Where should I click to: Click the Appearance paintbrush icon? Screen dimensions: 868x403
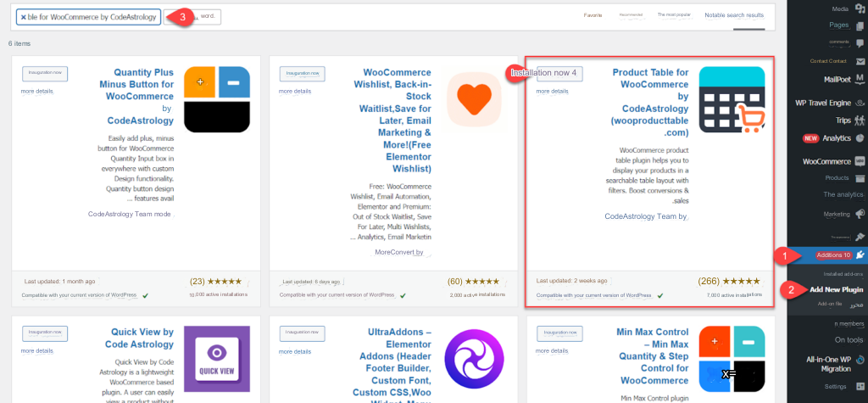(x=860, y=236)
